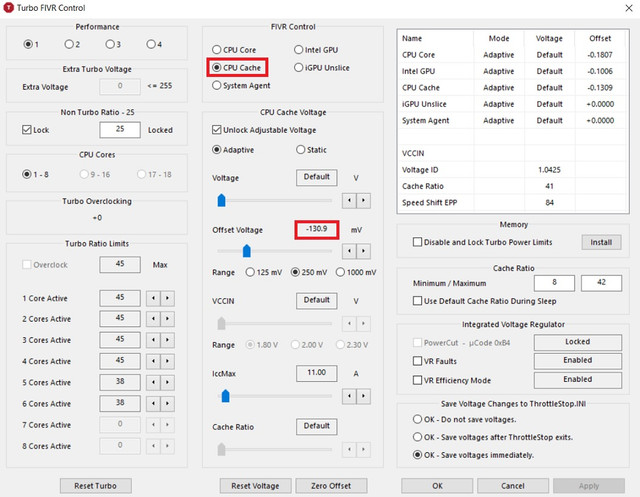Click right arrow for IccMax slider
The image size is (640, 497).
pyautogui.click(x=363, y=396)
